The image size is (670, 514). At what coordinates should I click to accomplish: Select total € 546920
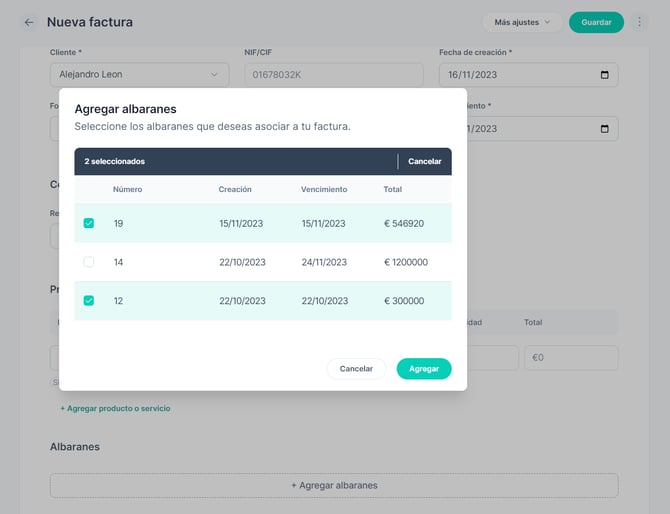tap(404, 223)
